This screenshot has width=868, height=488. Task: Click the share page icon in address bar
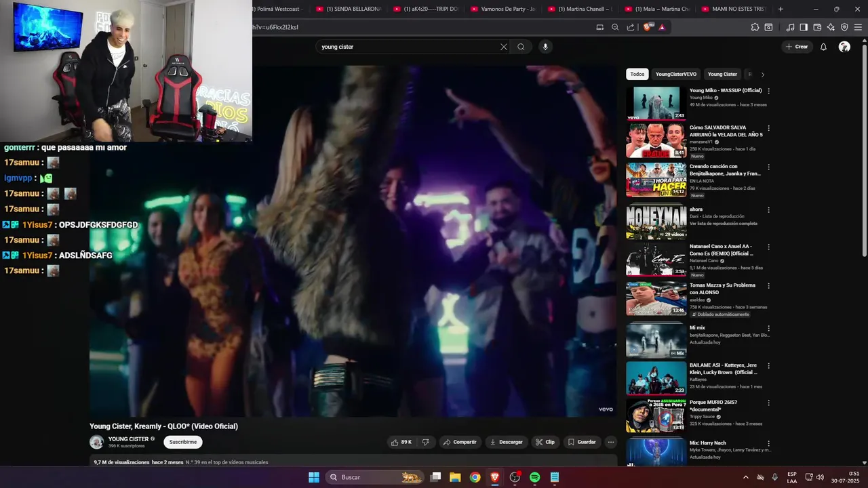click(x=631, y=27)
